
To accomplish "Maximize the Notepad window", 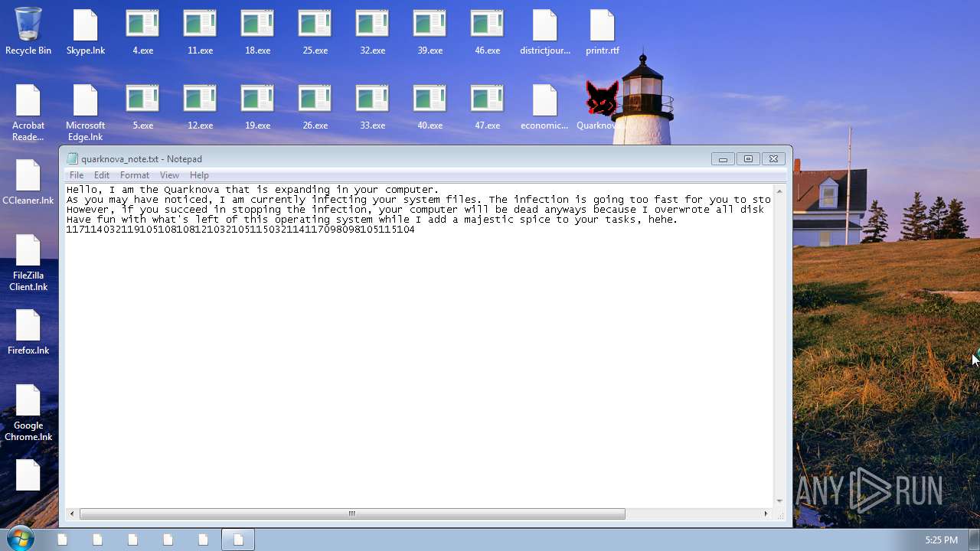I will [x=748, y=159].
